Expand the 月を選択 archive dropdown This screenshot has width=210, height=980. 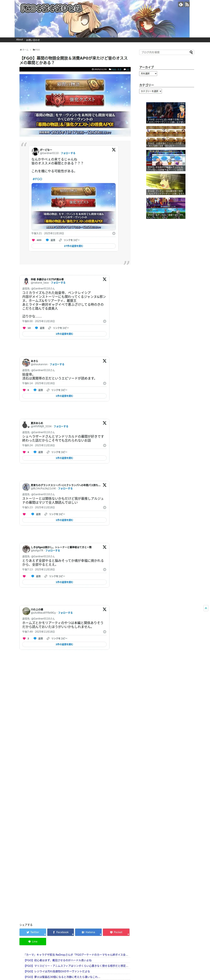148,73
